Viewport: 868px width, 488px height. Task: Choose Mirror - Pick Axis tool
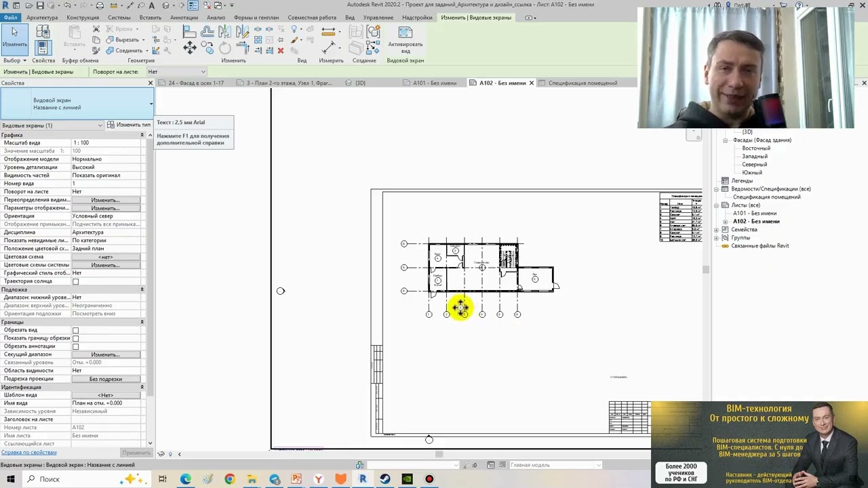coord(224,31)
